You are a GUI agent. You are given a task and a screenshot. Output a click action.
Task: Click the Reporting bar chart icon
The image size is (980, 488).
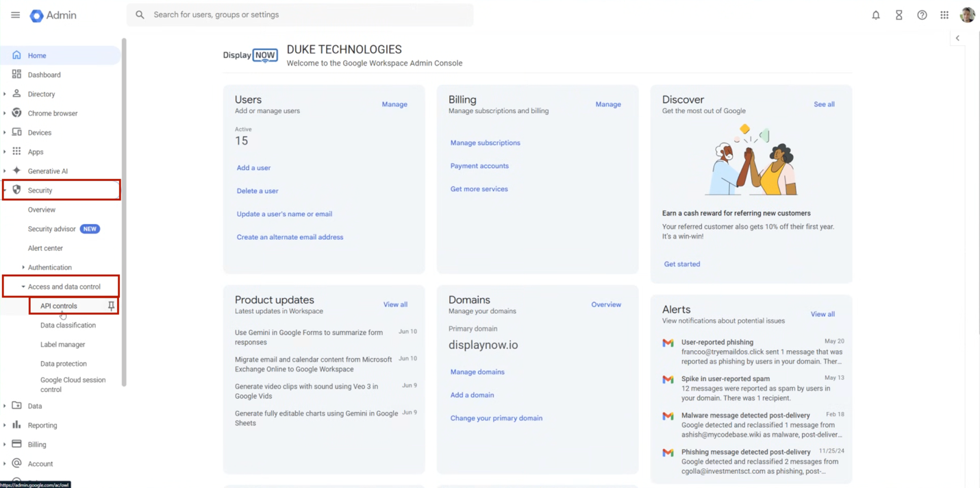(16, 424)
